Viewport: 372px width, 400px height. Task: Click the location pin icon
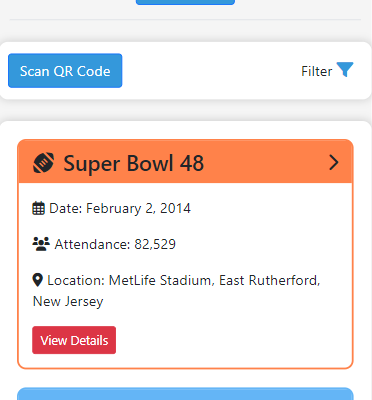[38, 280]
